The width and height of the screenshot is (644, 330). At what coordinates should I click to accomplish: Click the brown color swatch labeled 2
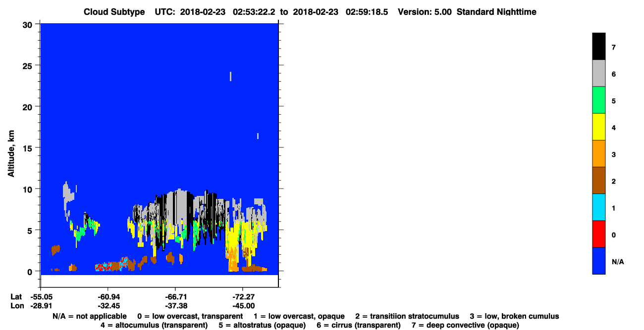pos(599,180)
